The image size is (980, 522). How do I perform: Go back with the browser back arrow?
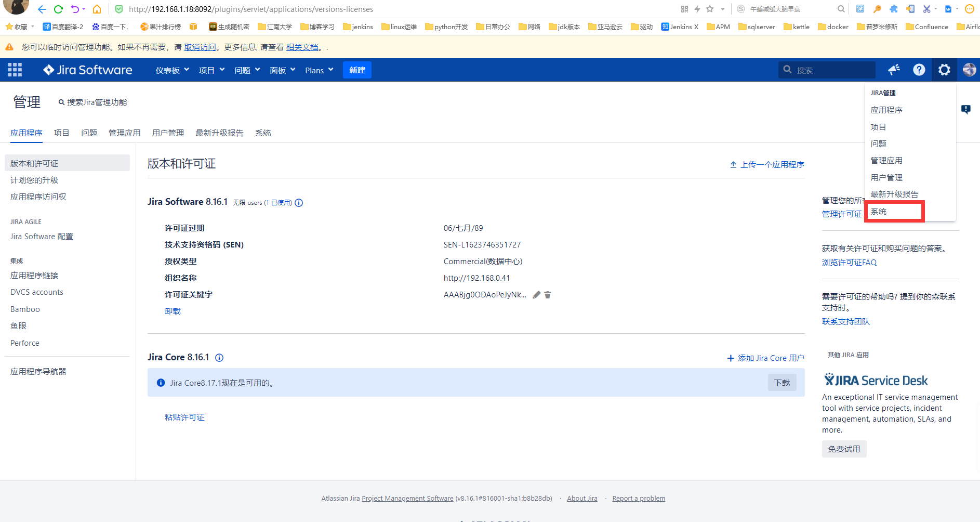(42, 9)
